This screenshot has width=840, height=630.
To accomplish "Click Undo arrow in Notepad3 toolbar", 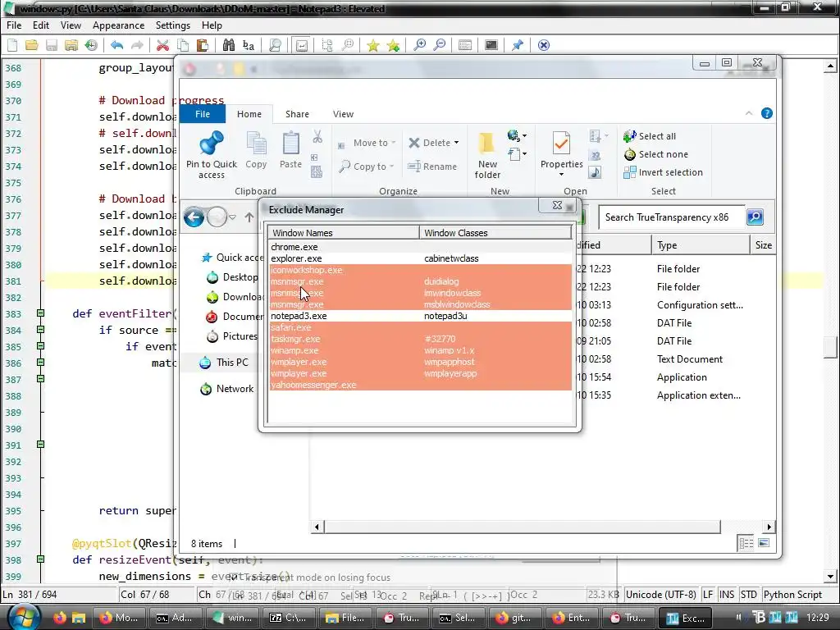I will tap(116, 45).
